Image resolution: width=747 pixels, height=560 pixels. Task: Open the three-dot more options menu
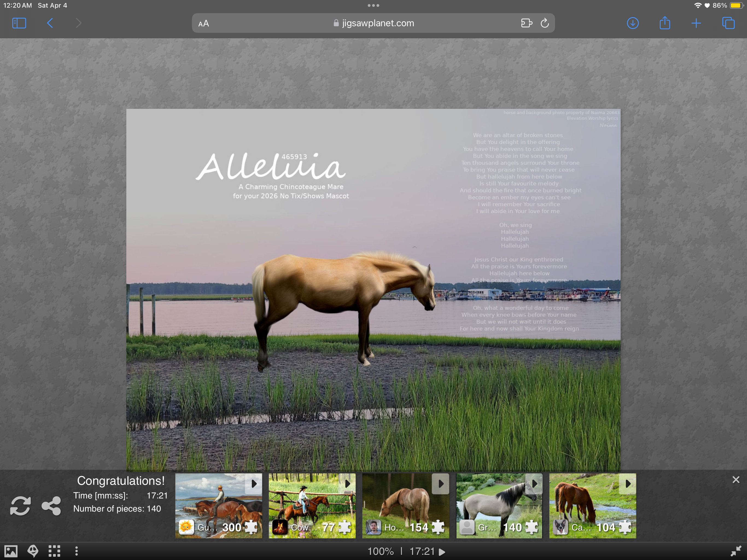coord(77,551)
